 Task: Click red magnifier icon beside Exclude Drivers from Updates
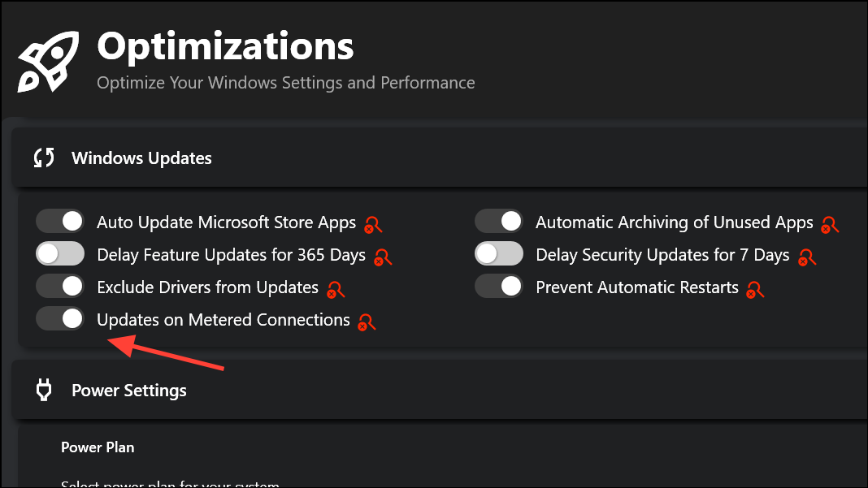tap(336, 289)
